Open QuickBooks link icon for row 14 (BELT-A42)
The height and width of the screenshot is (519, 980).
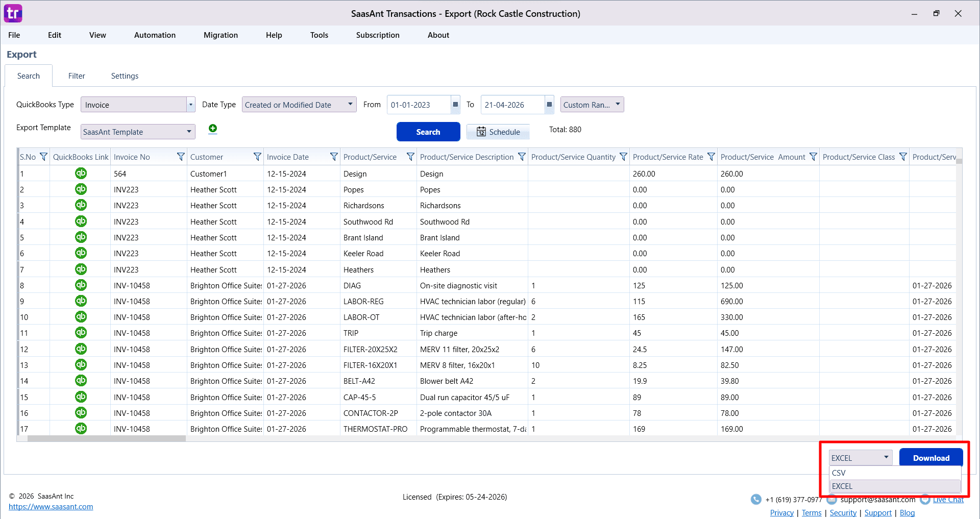coord(81,381)
